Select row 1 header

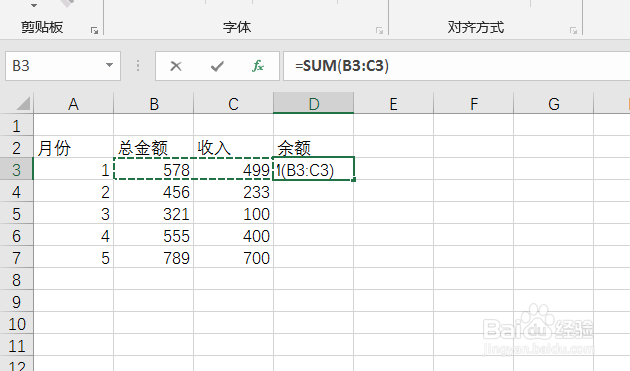pos(16,126)
